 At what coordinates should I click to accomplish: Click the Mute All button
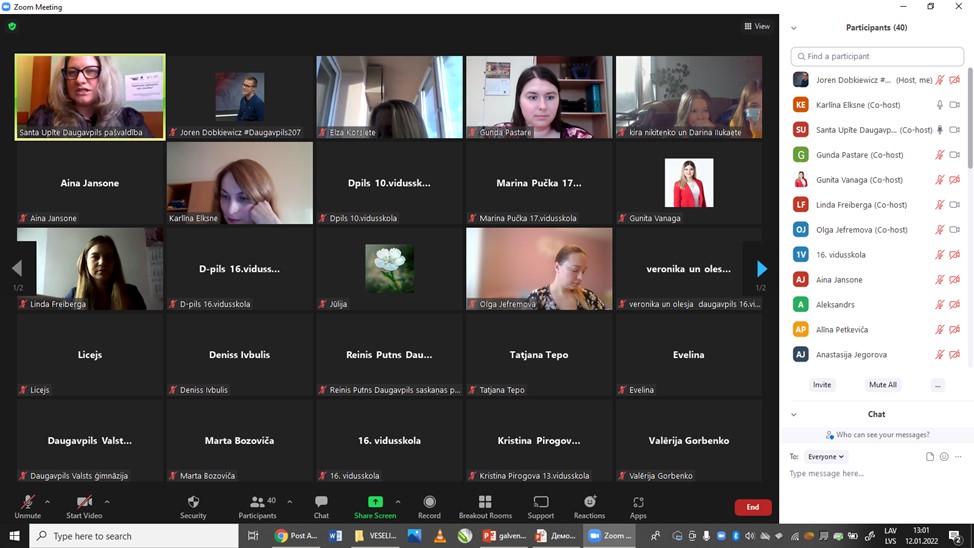pyautogui.click(x=883, y=385)
